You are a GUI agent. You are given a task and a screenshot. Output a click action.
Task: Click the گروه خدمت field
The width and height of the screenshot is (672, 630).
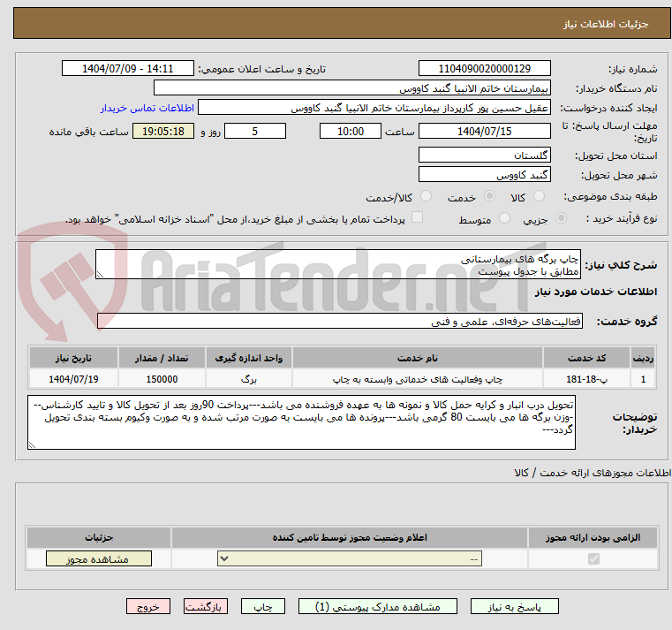pyautogui.click(x=340, y=322)
